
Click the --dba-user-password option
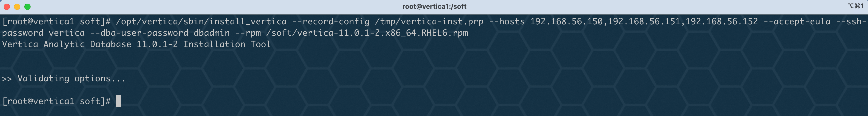139,33
